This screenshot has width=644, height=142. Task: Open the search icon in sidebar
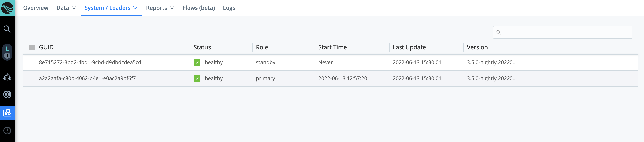pyautogui.click(x=8, y=29)
